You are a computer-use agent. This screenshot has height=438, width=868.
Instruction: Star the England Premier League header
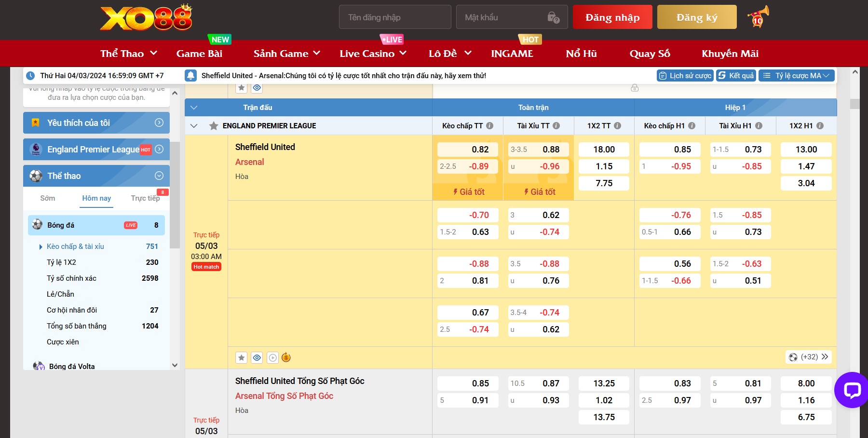pos(214,126)
